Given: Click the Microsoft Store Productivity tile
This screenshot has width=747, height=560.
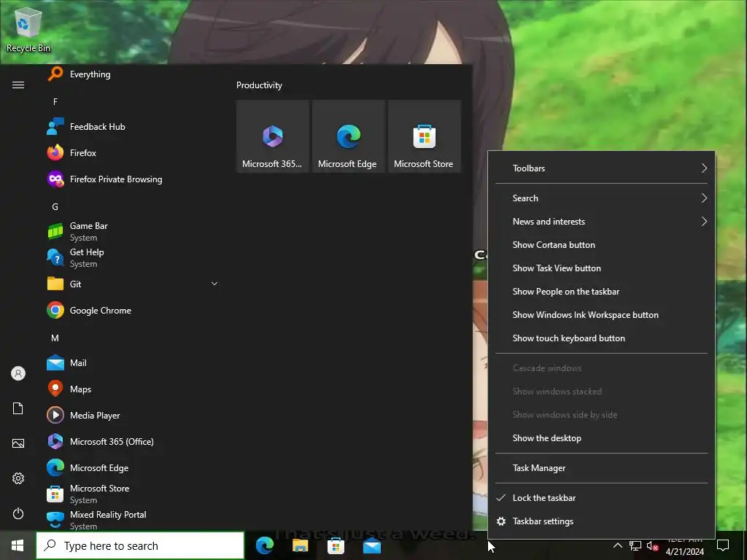Looking at the screenshot, I should tap(425, 136).
